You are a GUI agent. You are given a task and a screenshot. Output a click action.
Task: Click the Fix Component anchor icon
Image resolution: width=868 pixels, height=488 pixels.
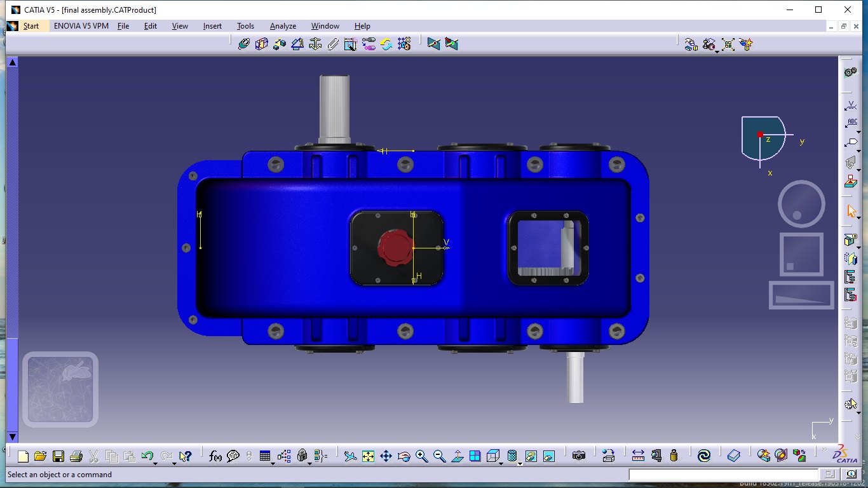point(315,44)
